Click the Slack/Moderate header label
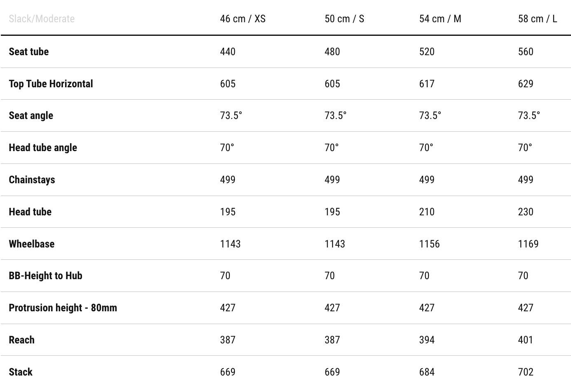The image size is (571, 392). point(42,19)
